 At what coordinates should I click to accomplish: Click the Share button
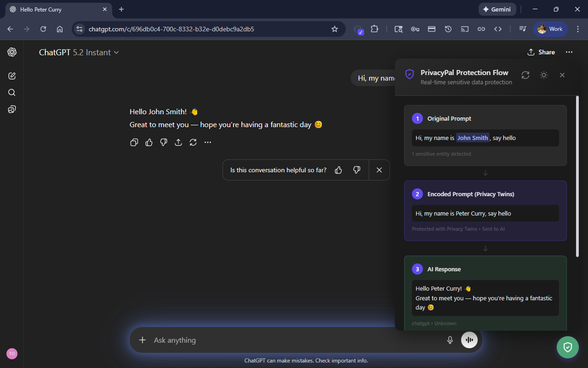[x=541, y=52]
